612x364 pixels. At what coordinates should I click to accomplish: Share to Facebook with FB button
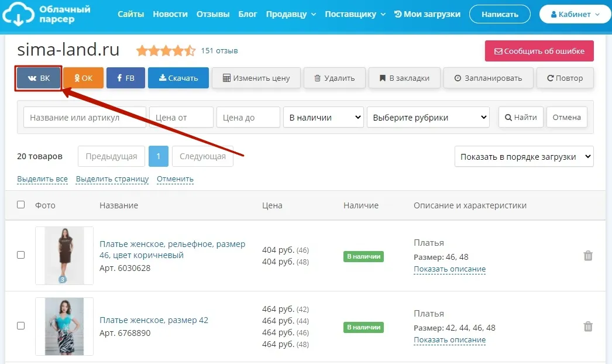[126, 78]
